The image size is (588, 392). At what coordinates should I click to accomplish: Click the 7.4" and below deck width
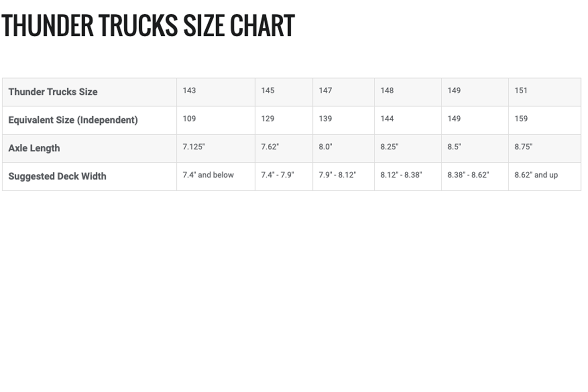208,175
